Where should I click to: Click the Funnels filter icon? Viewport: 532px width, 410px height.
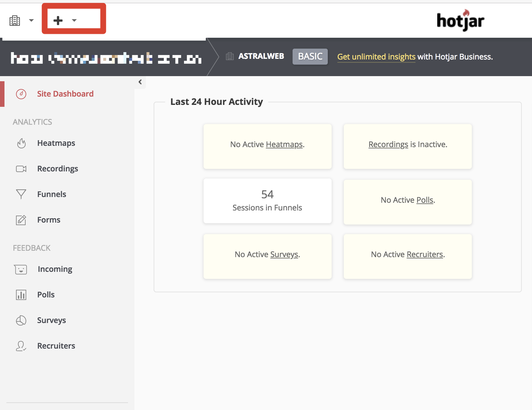click(x=21, y=194)
